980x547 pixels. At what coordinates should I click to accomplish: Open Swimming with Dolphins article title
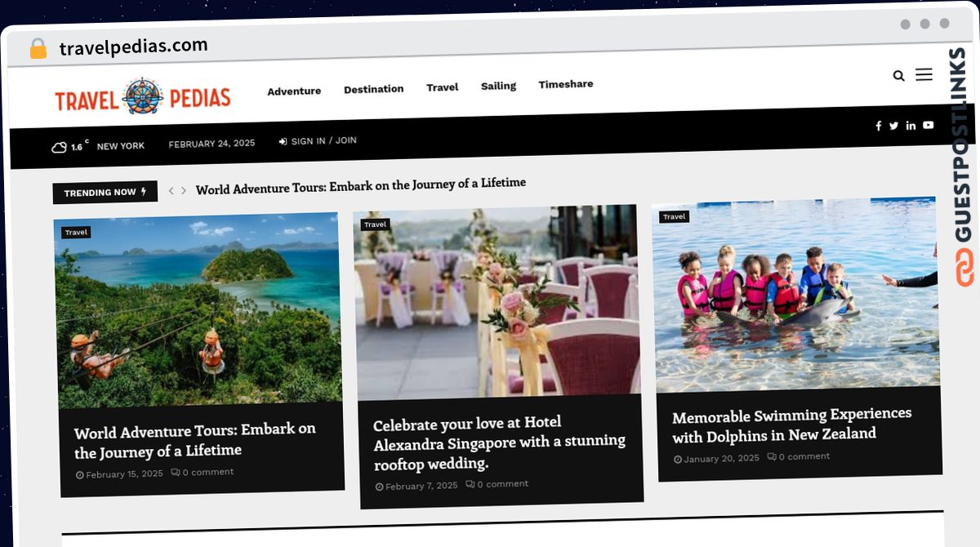(x=791, y=425)
